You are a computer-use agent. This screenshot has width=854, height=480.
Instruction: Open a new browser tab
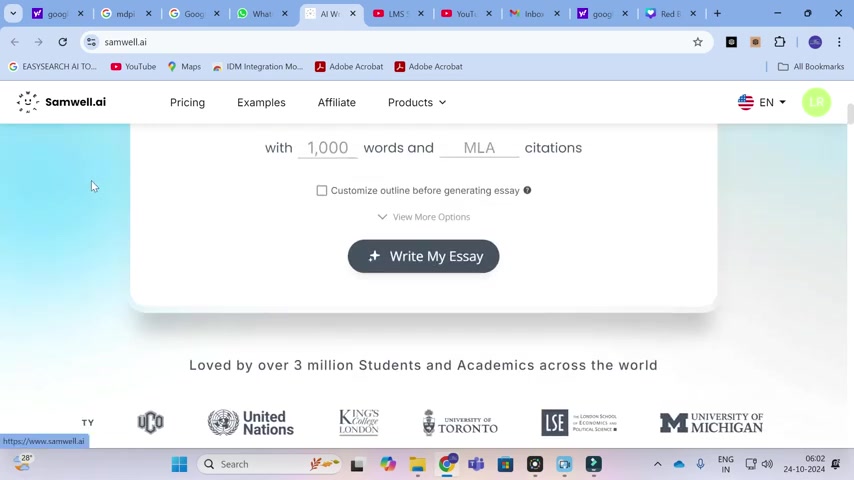717,14
